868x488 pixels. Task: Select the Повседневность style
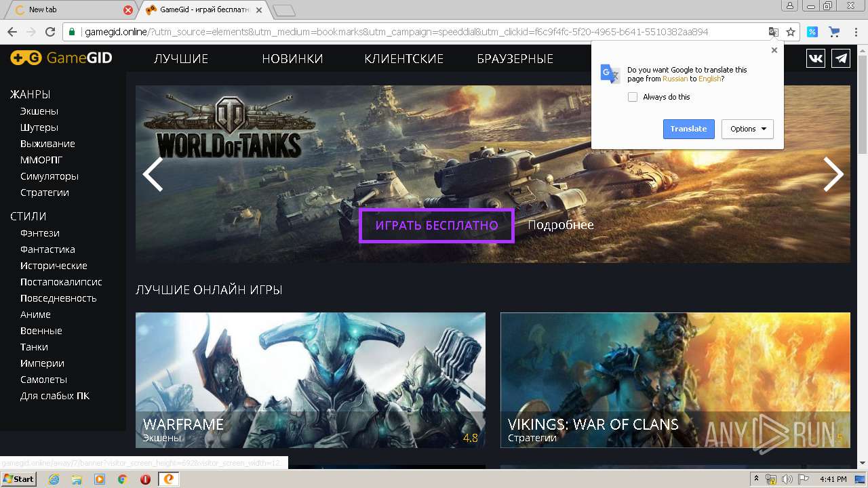[x=58, y=298]
